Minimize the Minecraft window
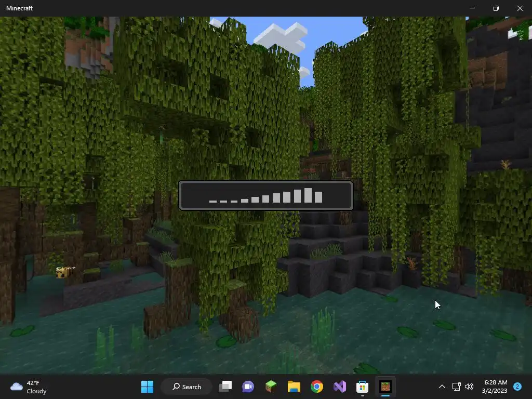532x399 pixels. coord(472,8)
